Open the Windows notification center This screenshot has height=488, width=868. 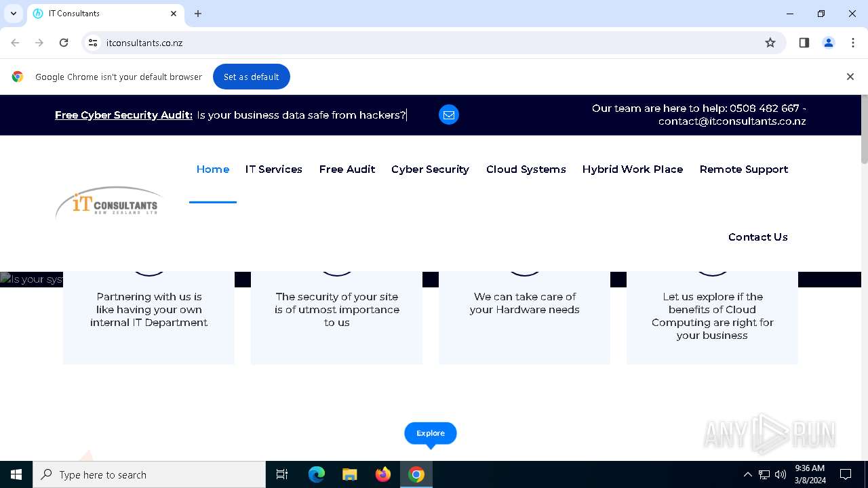coord(846,474)
